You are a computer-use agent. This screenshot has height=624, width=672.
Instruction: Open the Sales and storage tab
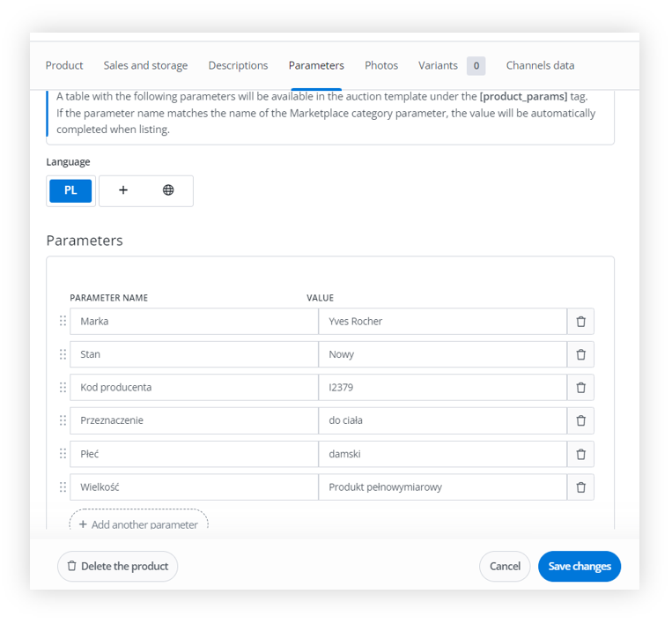click(x=145, y=65)
